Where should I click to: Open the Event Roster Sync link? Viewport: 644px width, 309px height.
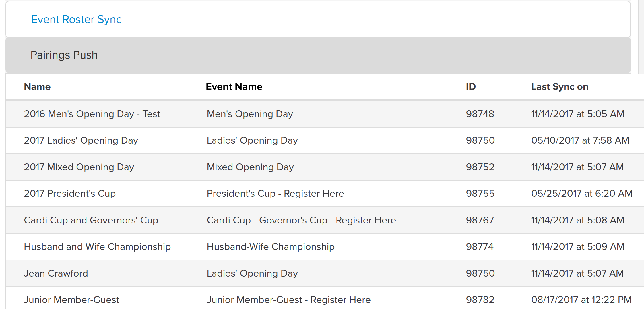click(x=76, y=20)
